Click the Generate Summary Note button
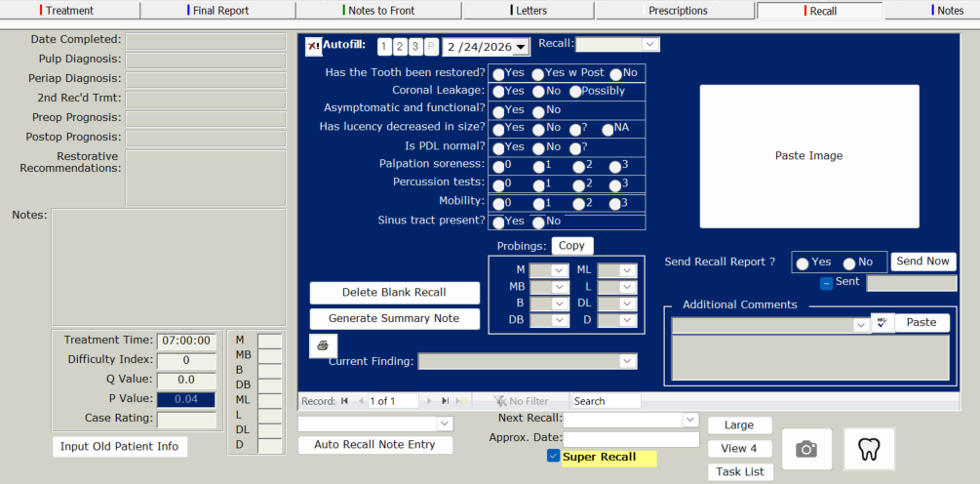 pos(394,319)
